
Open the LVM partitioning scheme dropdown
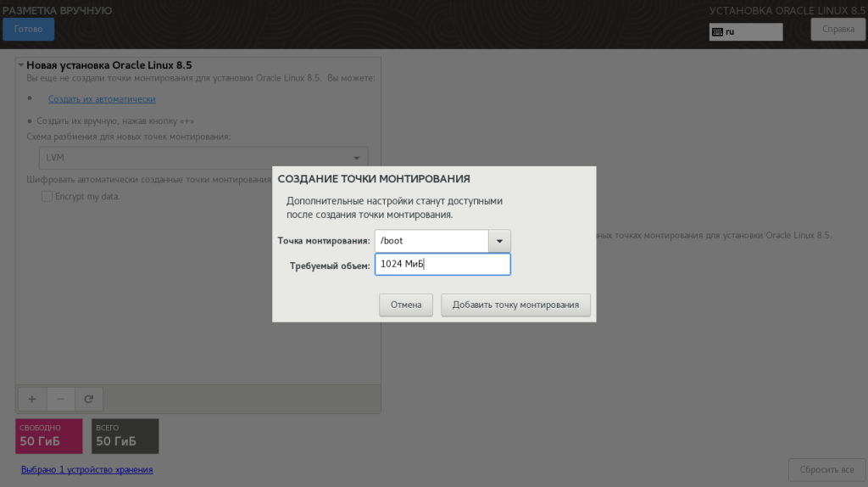[203, 158]
